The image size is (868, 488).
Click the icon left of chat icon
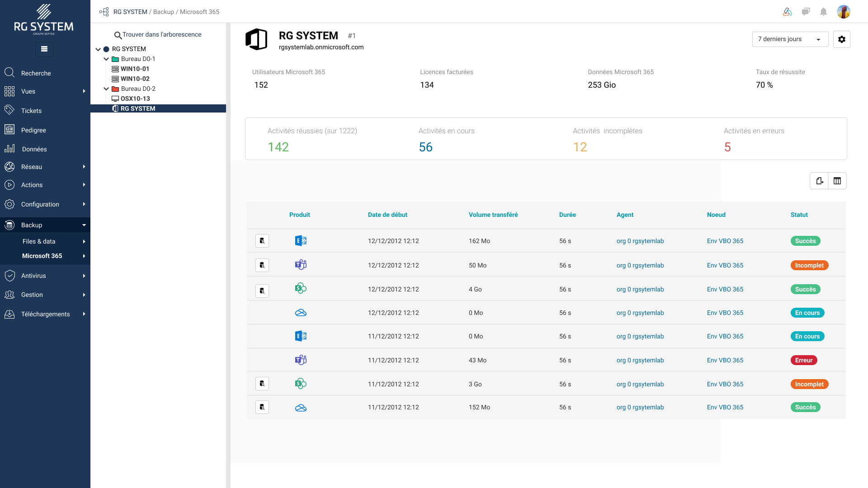[x=787, y=12]
